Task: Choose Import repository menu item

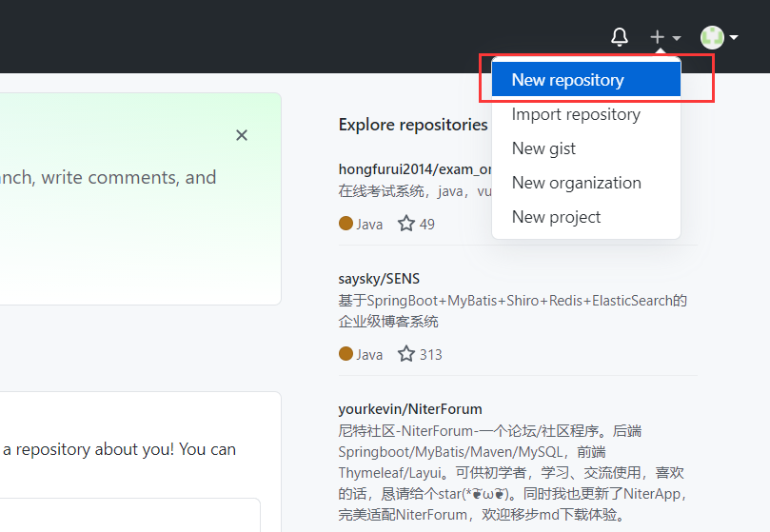Action: point(576,114)
